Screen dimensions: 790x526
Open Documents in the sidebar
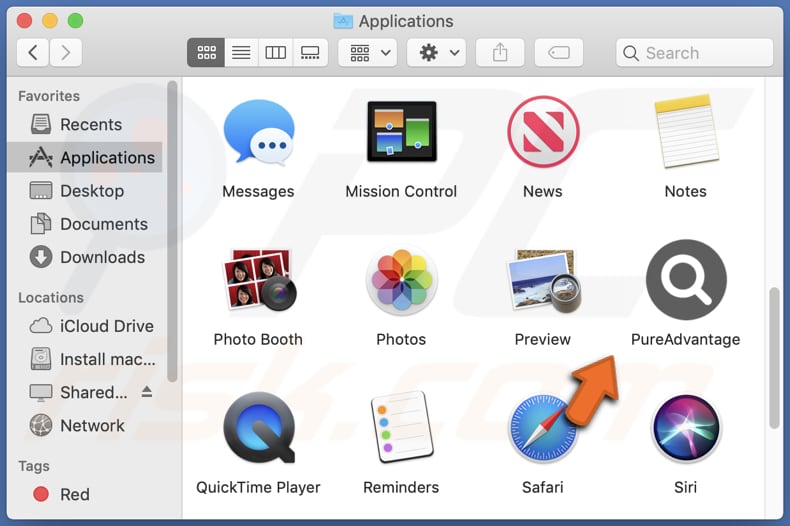pyautogui.click(x=85, y=224)
